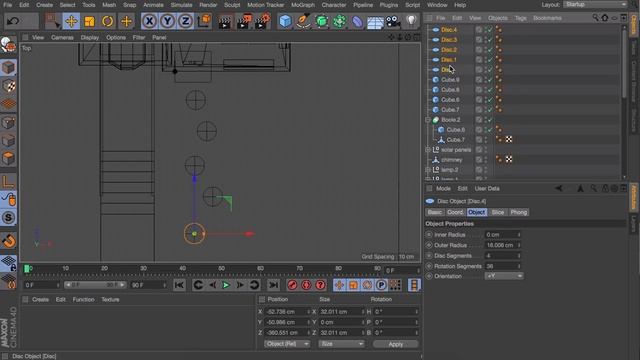The height and width of the screenshot is (360, 640).
Task: Switch to the Phong tab
Action: point(519,212)
